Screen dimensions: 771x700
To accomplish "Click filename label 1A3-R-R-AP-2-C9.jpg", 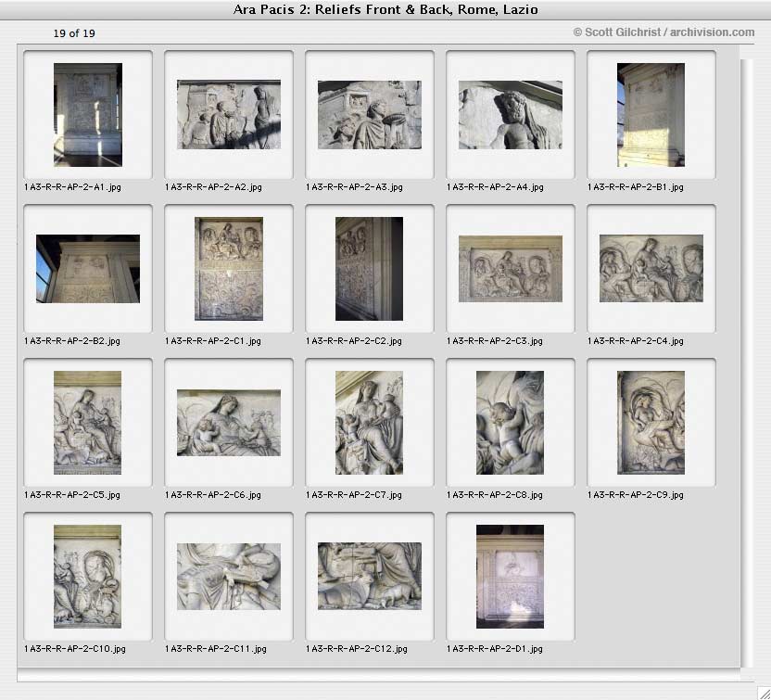I will (636, 495).
